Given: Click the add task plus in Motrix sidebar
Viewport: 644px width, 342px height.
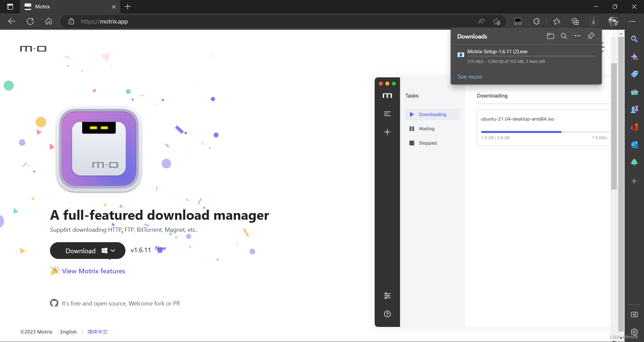Looking at the screenshot, I should pos(387,132).
